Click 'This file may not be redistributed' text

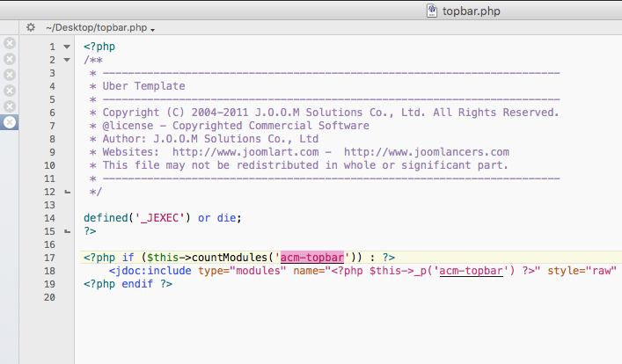click(x=210, y=165)
